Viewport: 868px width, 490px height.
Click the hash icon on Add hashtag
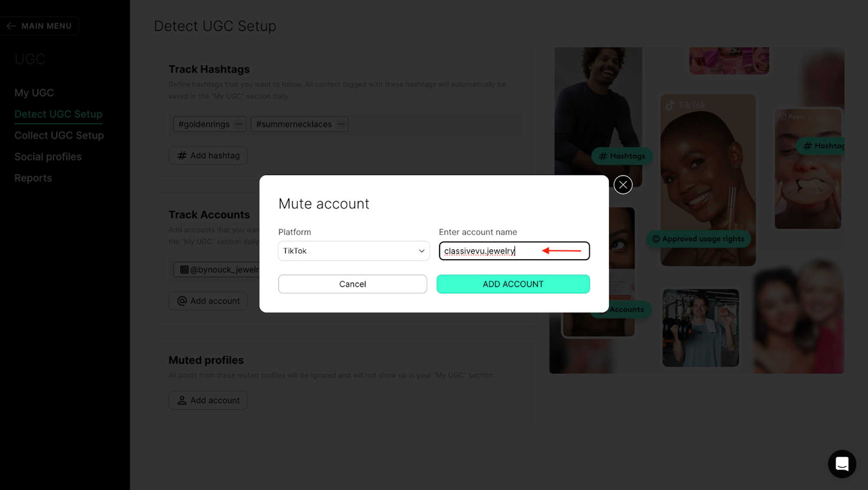(x=182, y=156)
